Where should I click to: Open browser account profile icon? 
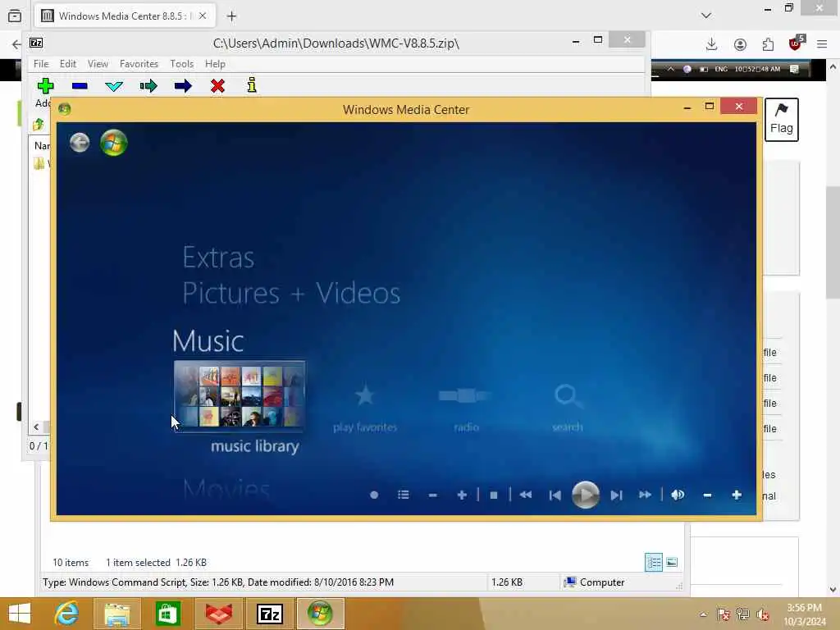pos(740,44)
